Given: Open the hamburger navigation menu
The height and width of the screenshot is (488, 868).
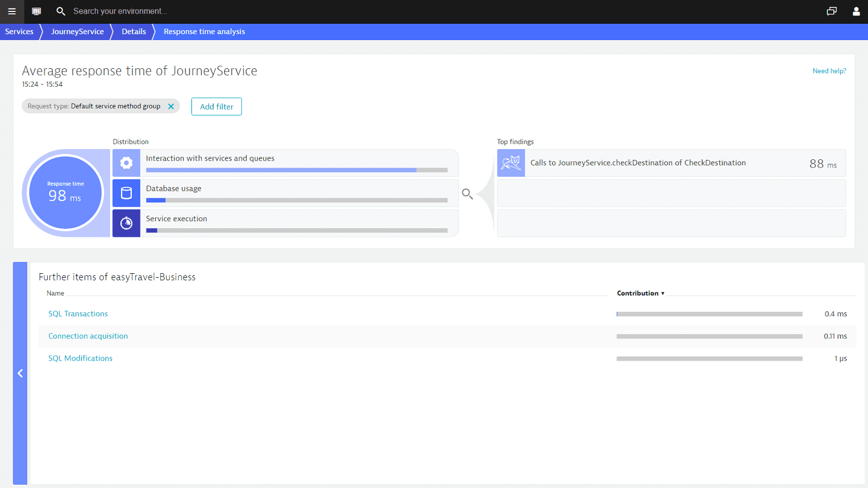Looking at the screenshot, I should coord(12,11).
